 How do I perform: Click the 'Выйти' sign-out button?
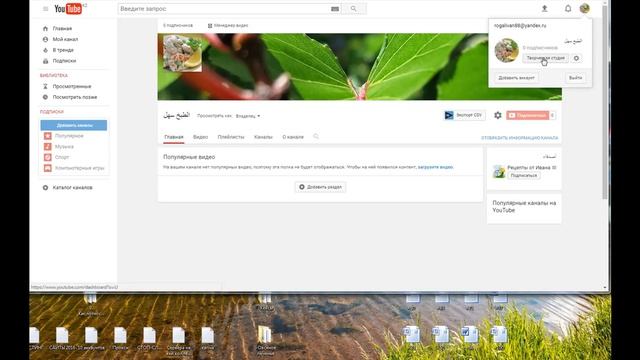(x=576, y=78)
